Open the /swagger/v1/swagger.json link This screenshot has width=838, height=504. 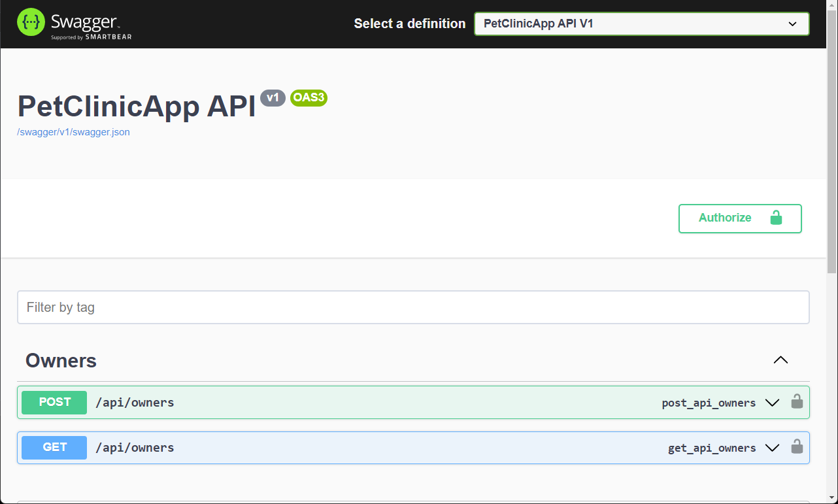point(73,132)
